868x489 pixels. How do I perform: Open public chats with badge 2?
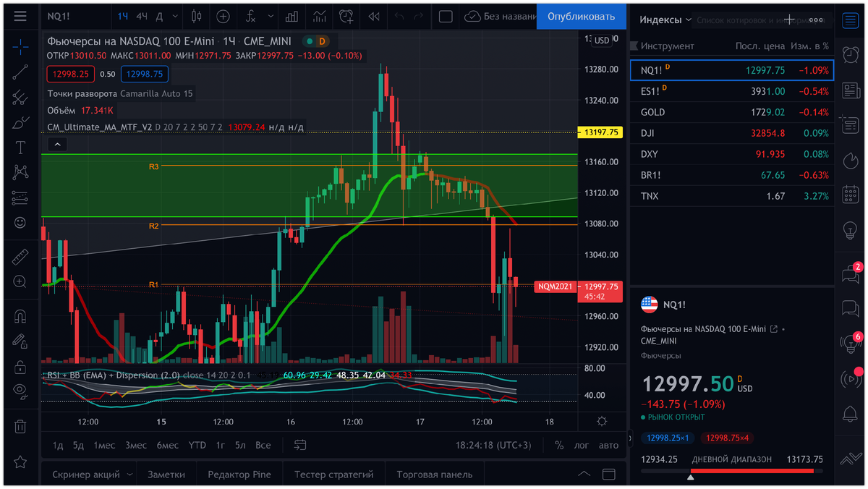point(851,274)
